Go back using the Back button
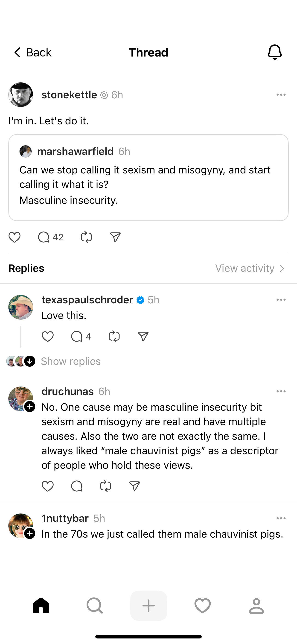The height and width of the screenshot is (644, 297). pos(32,53)
